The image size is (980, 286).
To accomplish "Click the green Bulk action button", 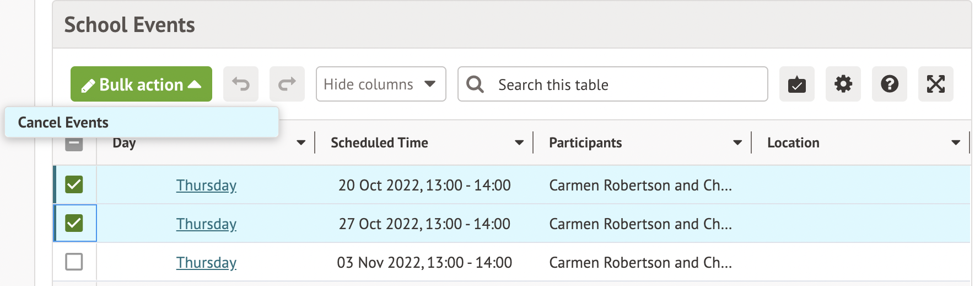I will click(x=141, y=84).
